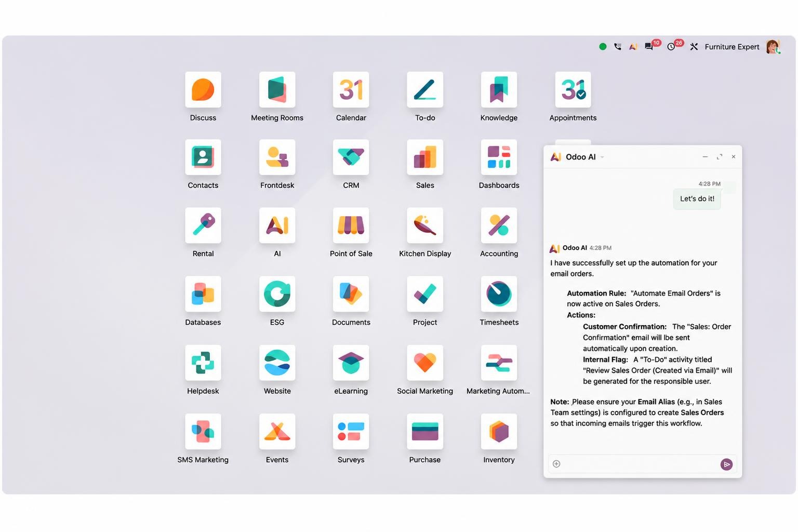Click the "Internal Flag:" text
Image resolution: width=798 pixels, height=532 pixels.
coord(605,359)
